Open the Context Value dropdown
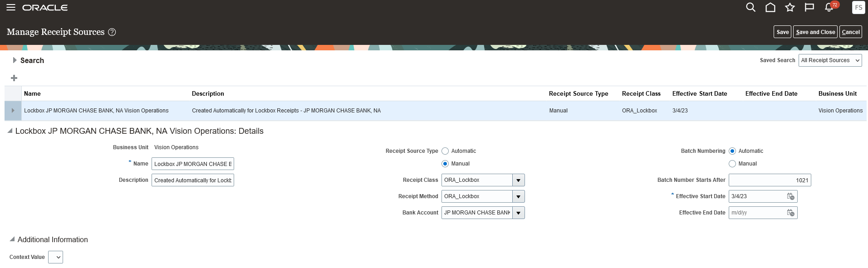Viewport: 868px width, 268px height. click(x=55, y=257)
